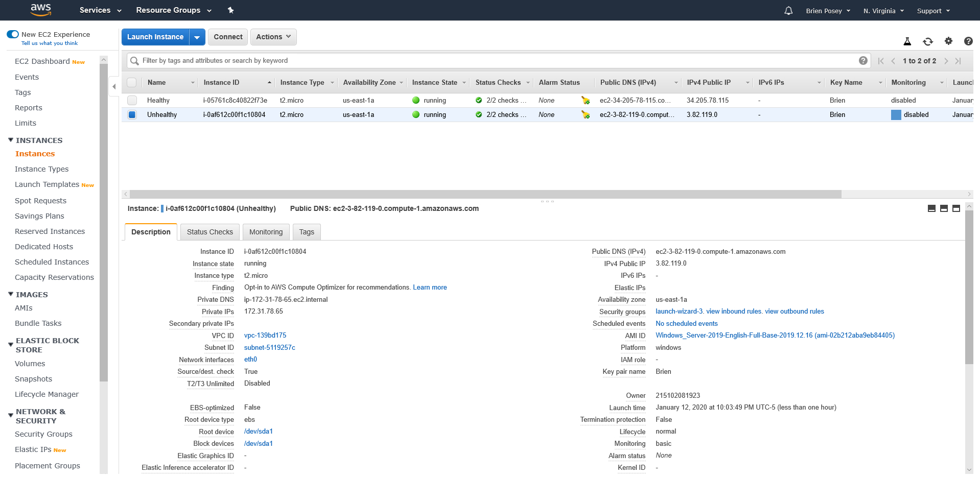Go to next page of results
The width and height of the screenshot is (980, 477).
click(946, 61)
